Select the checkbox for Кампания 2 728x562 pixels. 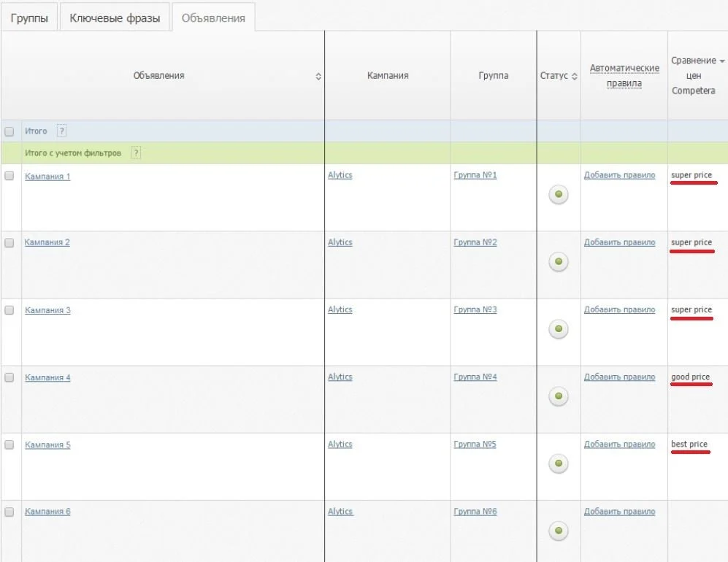coord(9,243)
